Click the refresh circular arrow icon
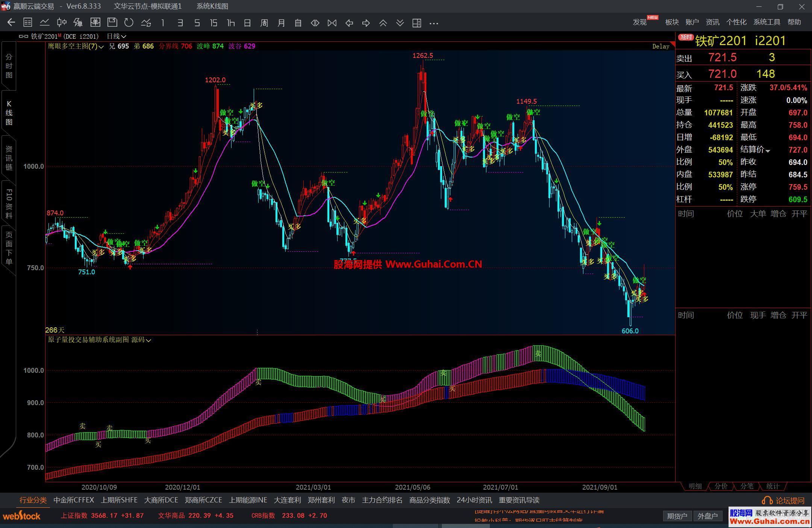 (x=129, y=23)
